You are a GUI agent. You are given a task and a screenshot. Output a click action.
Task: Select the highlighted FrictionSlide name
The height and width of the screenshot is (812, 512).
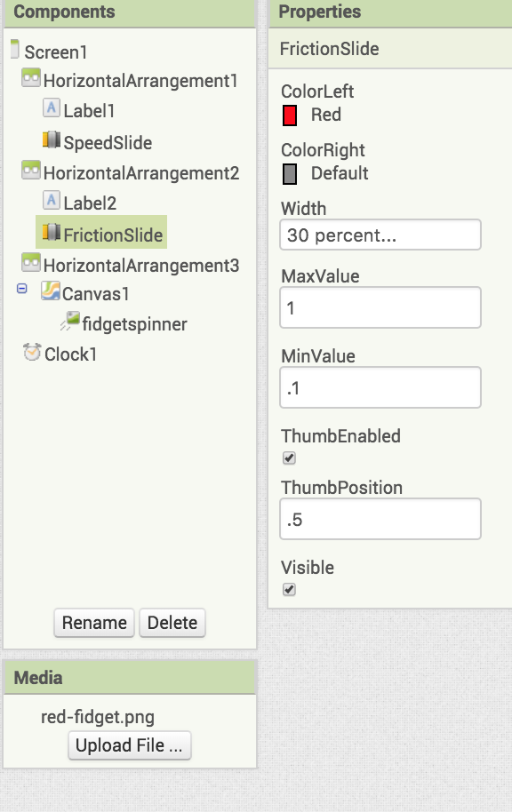[x=113, y=235]
